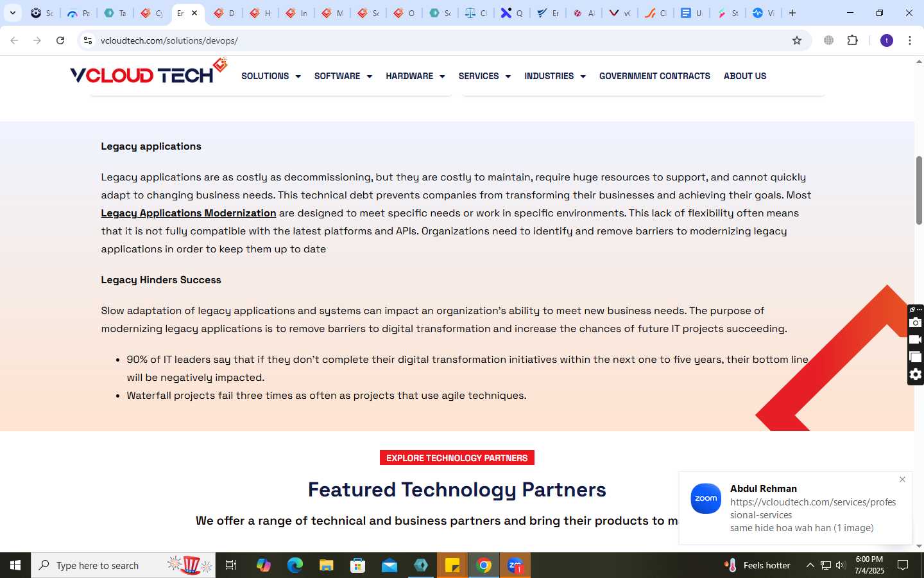Close the Zoom notification popup

coord(902,480)
